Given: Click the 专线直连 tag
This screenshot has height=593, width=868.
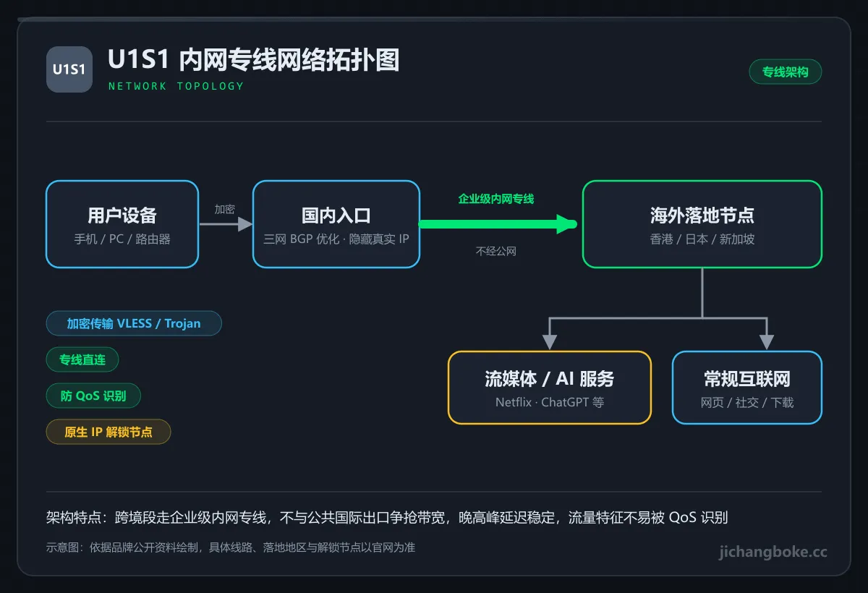Looking at the screenshot, I should tap(82, 359).
